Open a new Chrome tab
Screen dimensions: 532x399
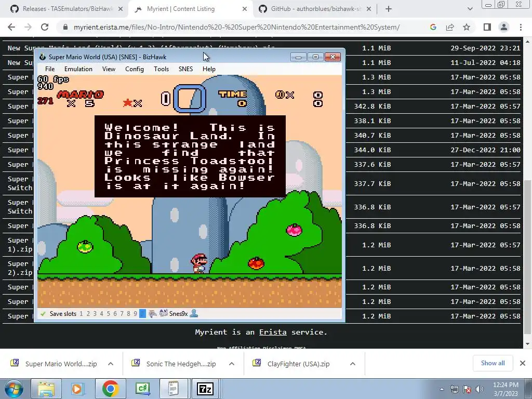pyautogui.click(x=389, y=9)
